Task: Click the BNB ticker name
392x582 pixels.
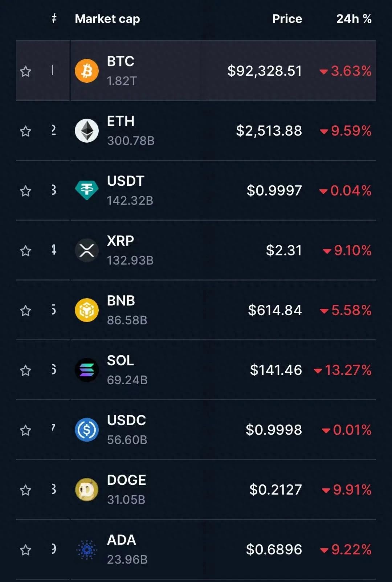Action: 121,301
